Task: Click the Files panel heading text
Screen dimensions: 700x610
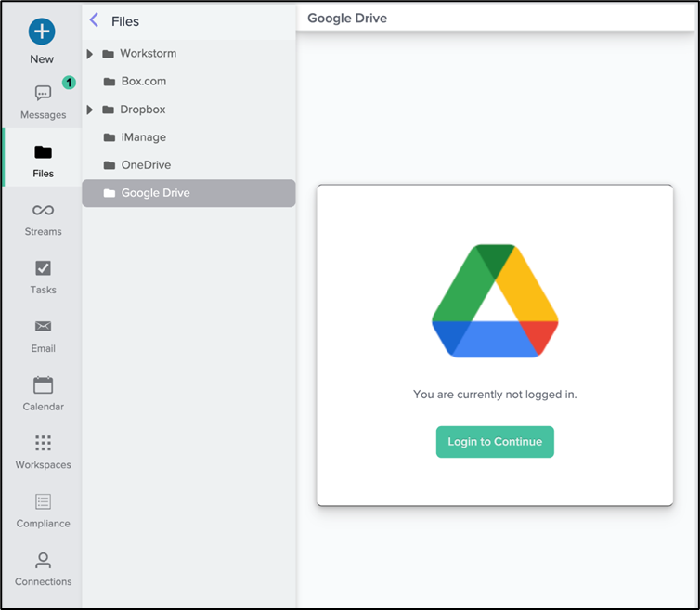Action: pos(125,21)
